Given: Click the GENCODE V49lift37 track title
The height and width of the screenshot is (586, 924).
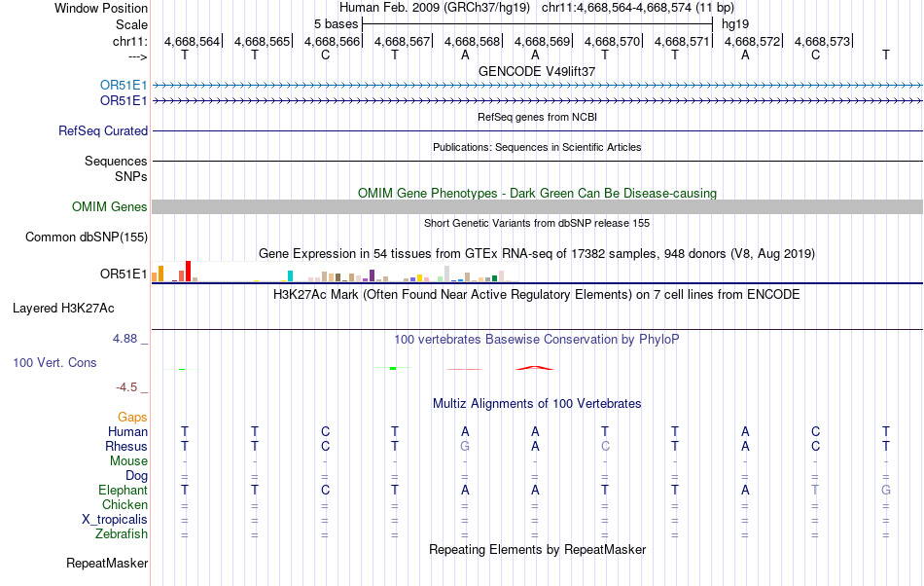Looking at the screenshot, I should click(537, 71).
